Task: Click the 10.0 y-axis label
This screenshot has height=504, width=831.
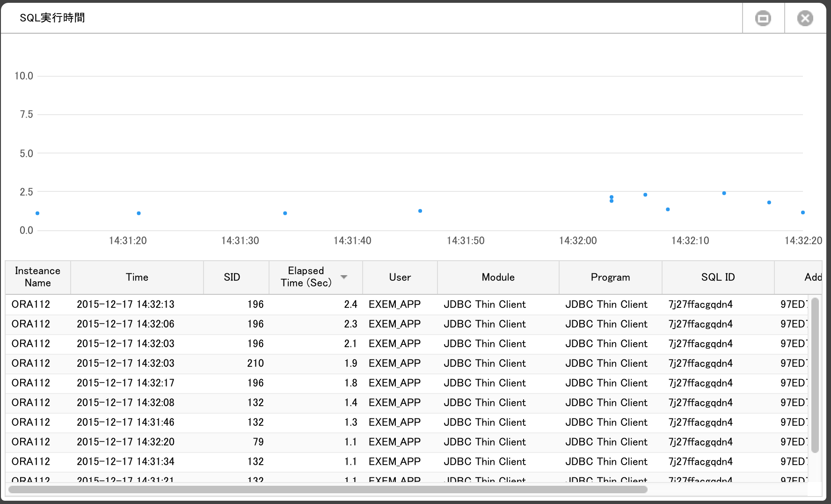Action: coord(24,76)
